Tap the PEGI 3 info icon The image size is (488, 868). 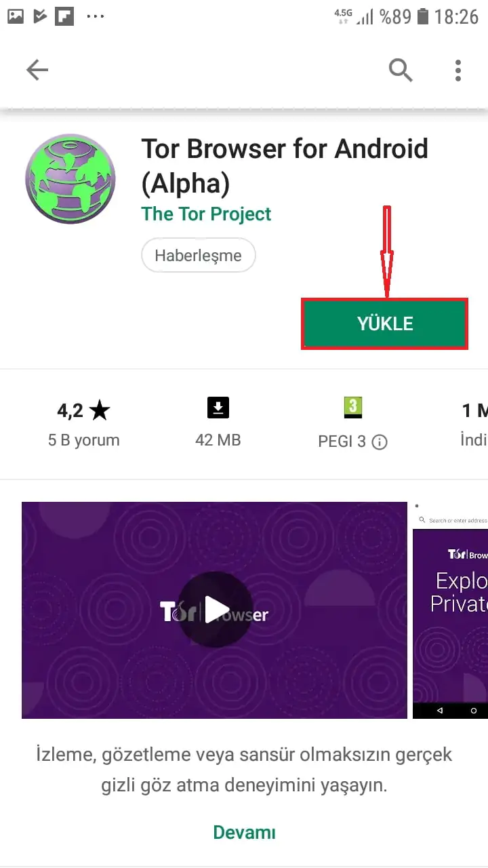(x=380, y=442)
